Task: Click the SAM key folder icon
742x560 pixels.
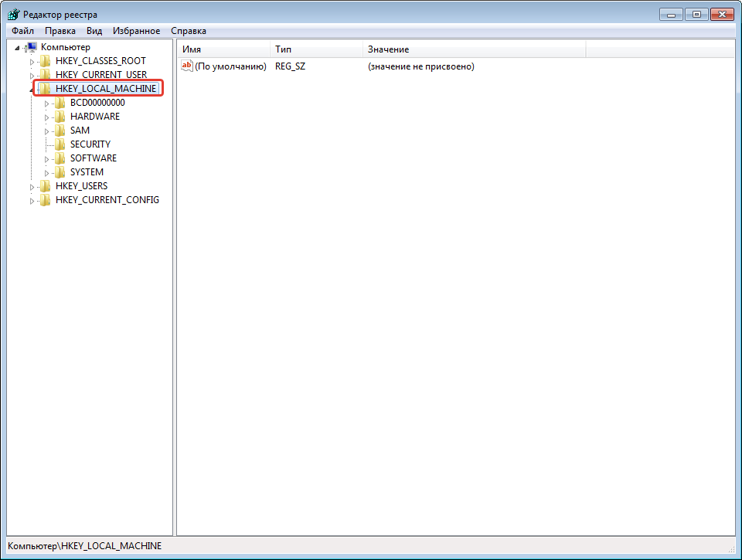Action: 60,131
